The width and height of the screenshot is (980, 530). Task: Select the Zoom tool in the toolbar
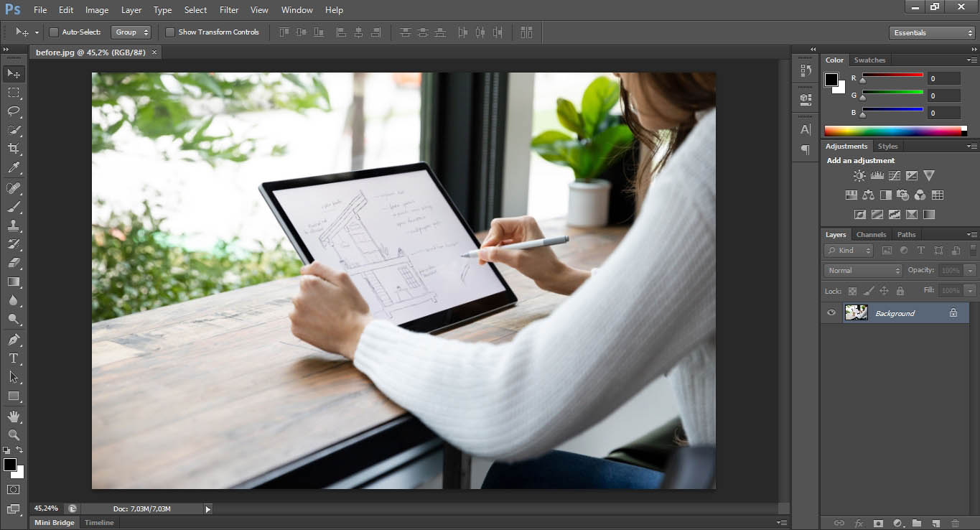13,434
